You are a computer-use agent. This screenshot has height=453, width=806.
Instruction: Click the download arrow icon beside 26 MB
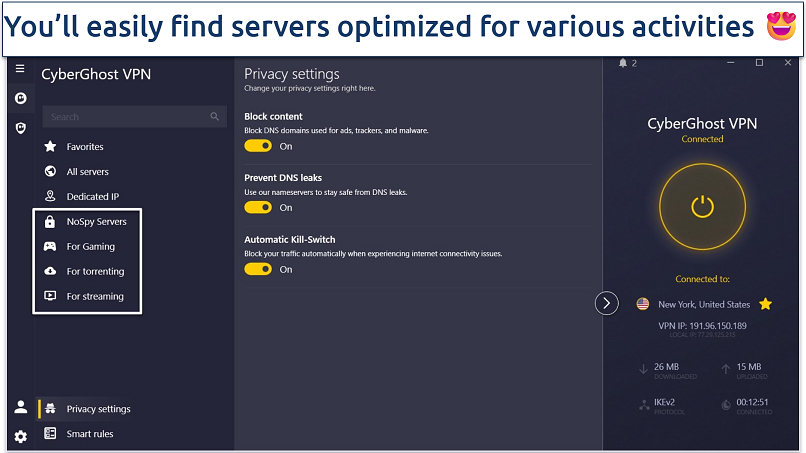click(643, 369)
